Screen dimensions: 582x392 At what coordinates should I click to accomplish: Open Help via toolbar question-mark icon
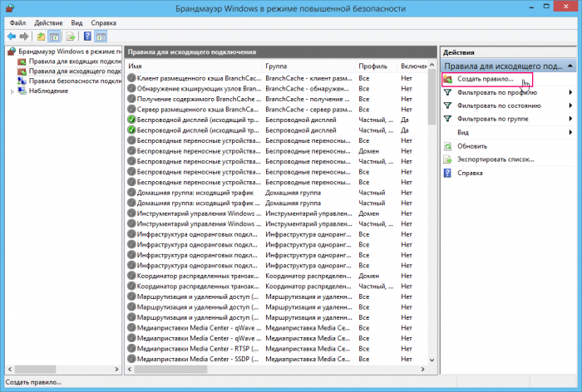click(87, 37)
